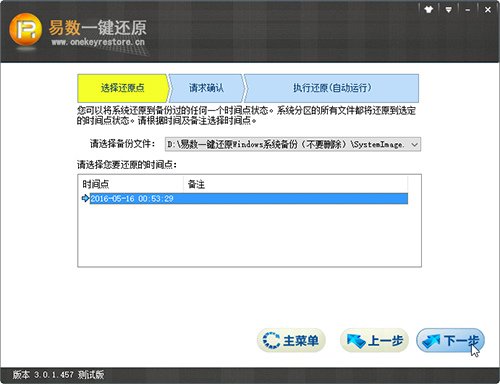
Task: Select the 请求确认 step tab
Action: [x=206, y=88]
